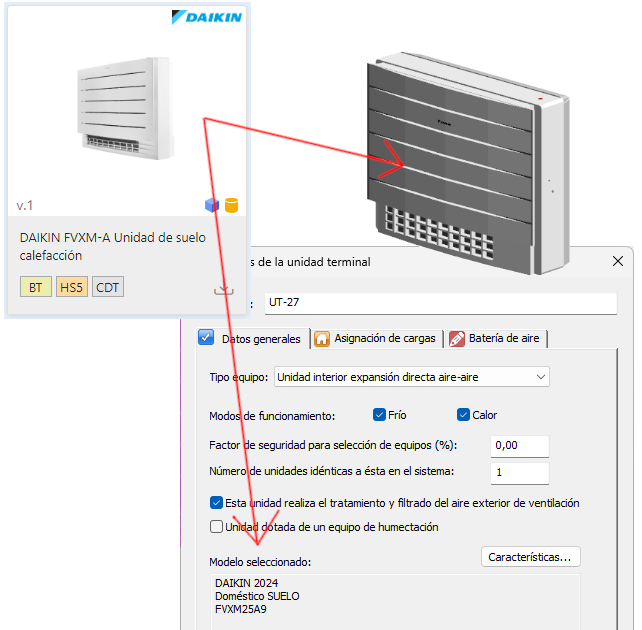Image resolution: width=642 pixels, height=630 pixels.
Task: Open the Características... button
Action: [531, 557]
